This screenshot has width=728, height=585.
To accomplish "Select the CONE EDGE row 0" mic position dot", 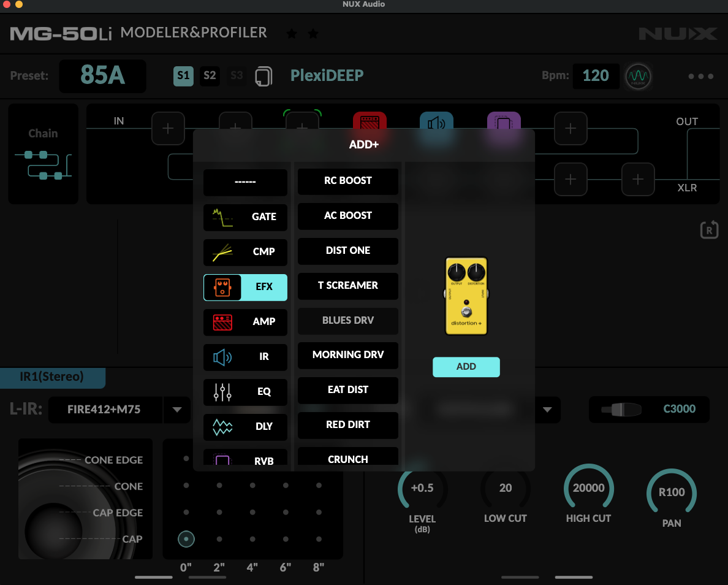I will pos(186,458).
